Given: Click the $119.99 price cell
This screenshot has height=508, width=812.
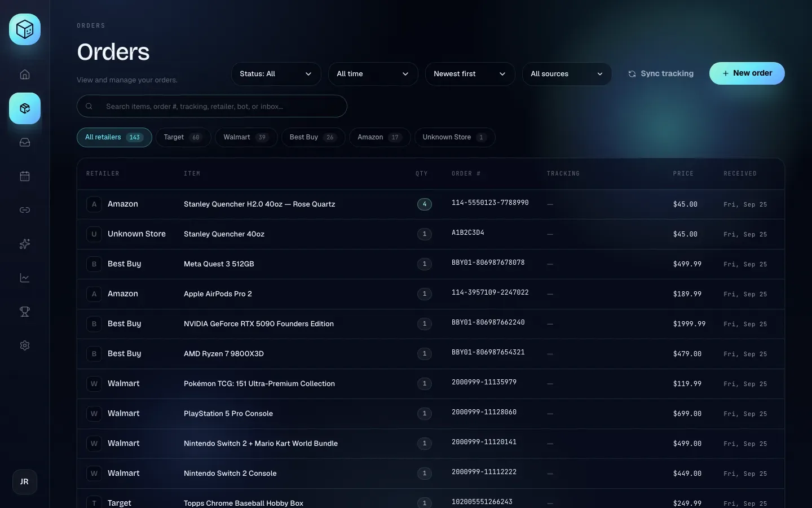Looking at the screenshot, I should [x=687, y=384].
